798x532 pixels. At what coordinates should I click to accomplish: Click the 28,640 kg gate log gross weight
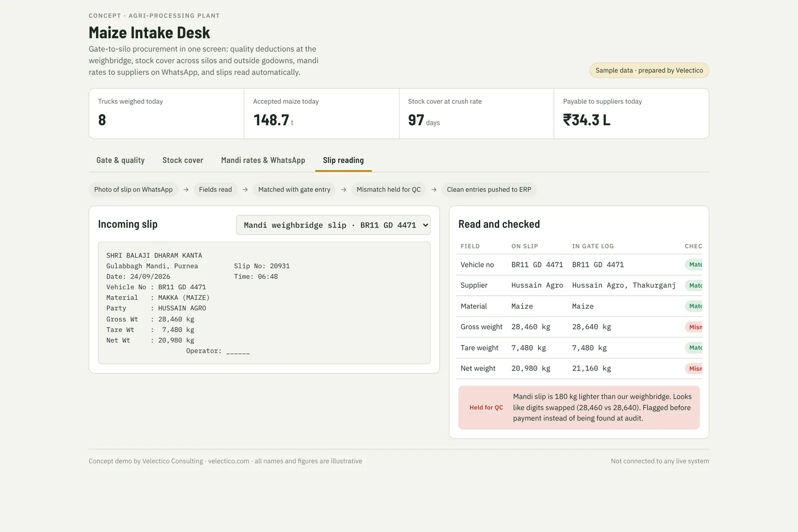click(592, 327)
